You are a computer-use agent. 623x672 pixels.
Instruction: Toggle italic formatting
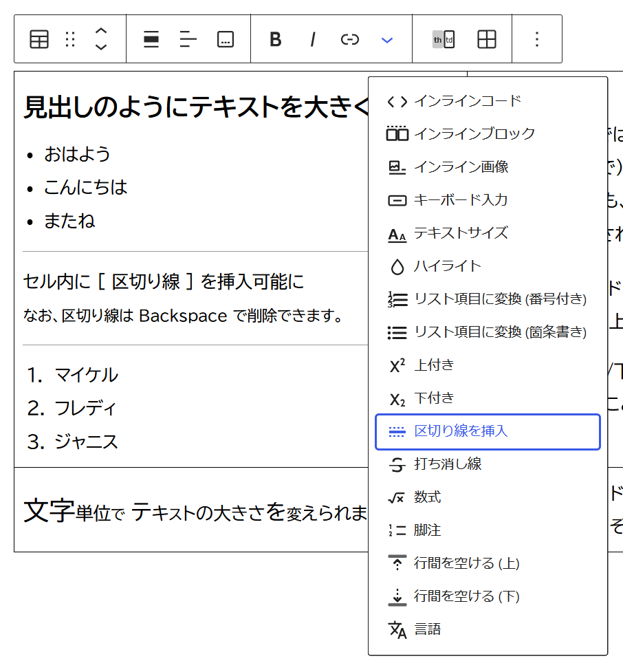(313, 39)
